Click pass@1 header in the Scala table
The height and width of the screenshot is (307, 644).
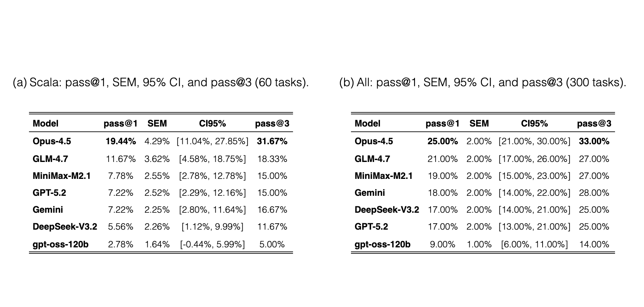pos(120,124)
